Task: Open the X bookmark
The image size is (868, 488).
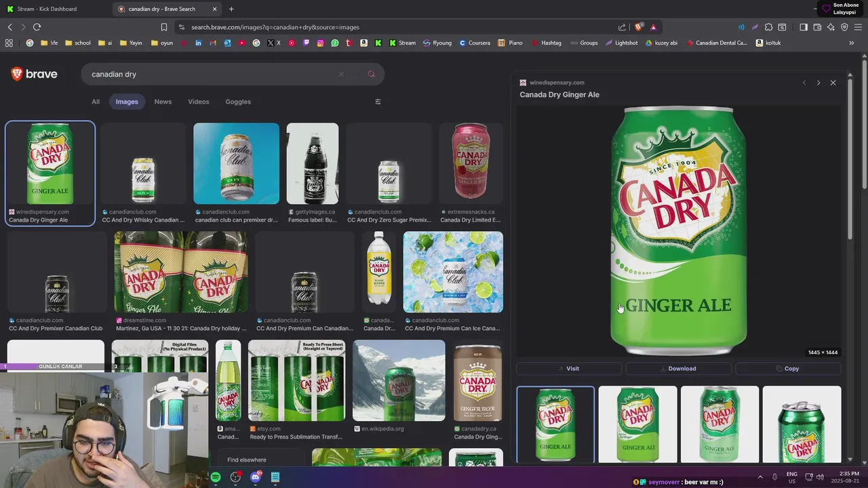Action: point(274,43)
